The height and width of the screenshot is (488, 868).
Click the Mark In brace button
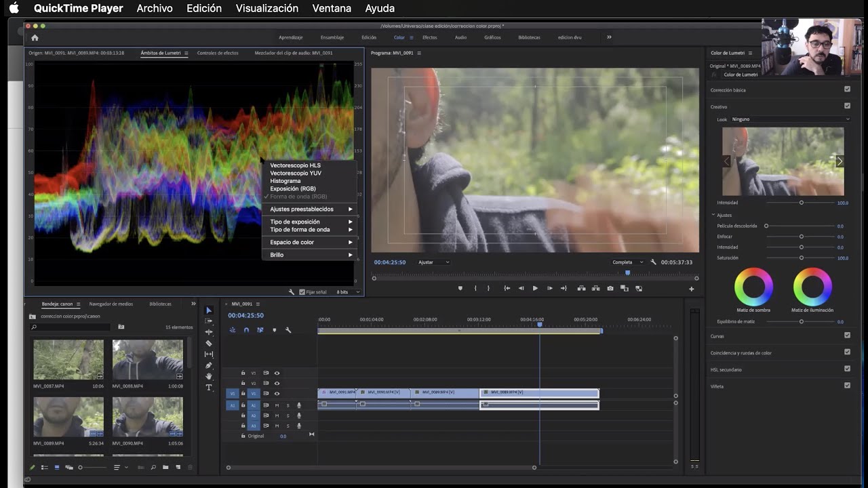[475, 288]
